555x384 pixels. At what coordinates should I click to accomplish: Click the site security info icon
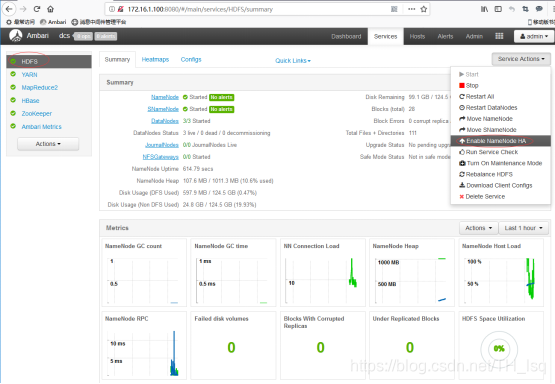point(112,9)
